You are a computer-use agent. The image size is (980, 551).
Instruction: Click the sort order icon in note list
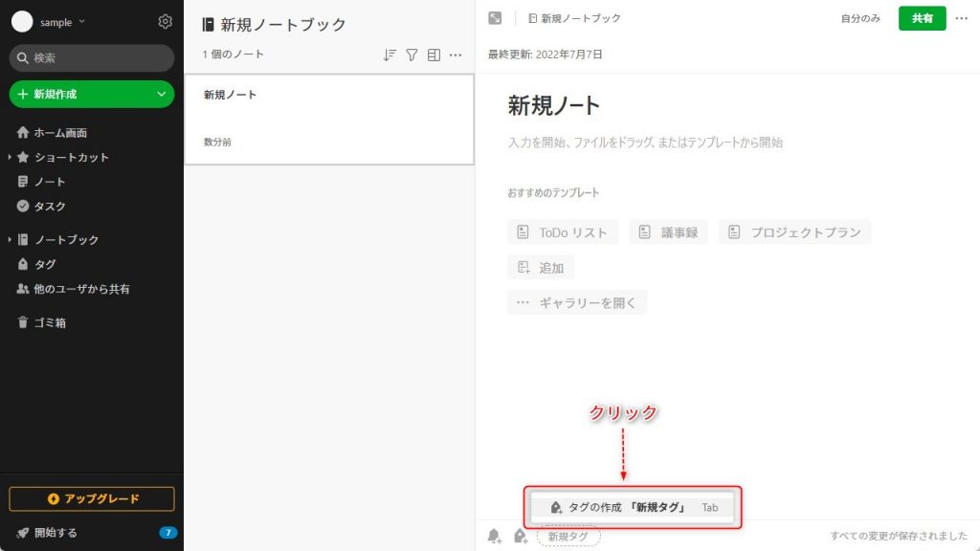pyautogui.click(x=390, y=55)
